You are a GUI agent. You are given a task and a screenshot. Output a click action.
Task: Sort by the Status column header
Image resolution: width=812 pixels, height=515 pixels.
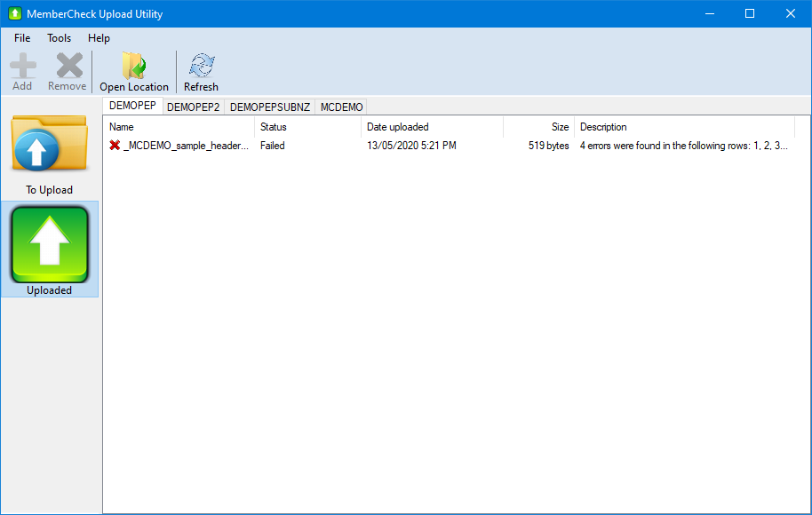tap(307, 127)
